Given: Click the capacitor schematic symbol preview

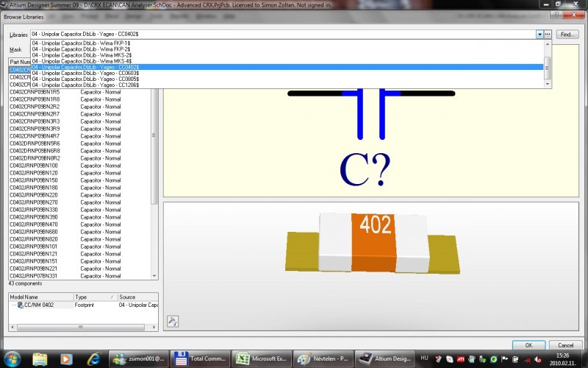Looking at the screenshot, I should pos(371,114).
